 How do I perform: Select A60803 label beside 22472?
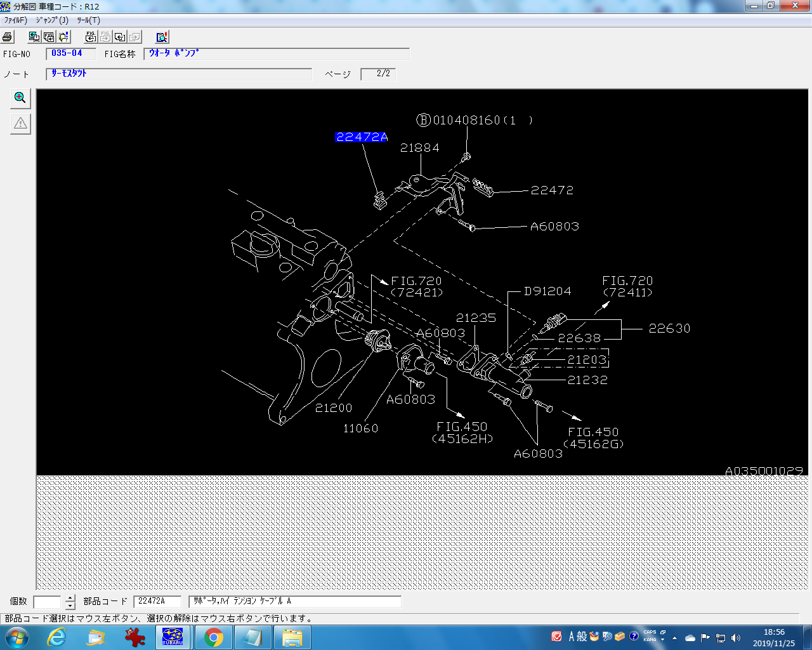554,226
